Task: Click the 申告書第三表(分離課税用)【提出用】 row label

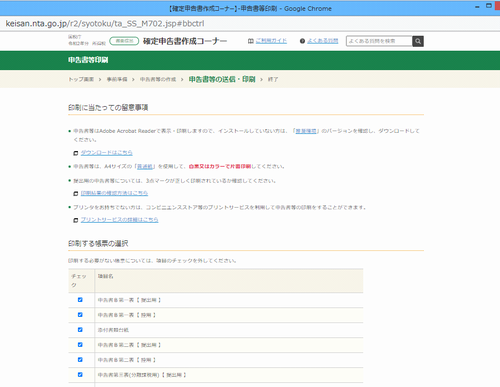Action: [x=142, y=375]
